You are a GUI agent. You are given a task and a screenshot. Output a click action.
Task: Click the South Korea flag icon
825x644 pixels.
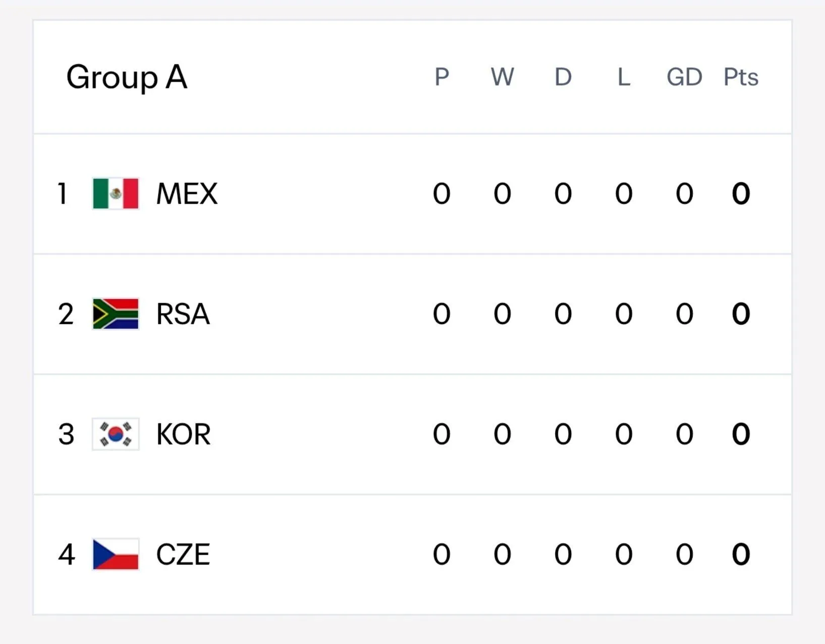(x=116, y=434)
